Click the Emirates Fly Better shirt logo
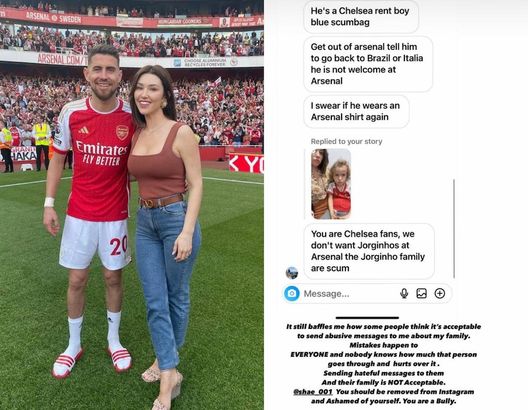 pos(101,153)
